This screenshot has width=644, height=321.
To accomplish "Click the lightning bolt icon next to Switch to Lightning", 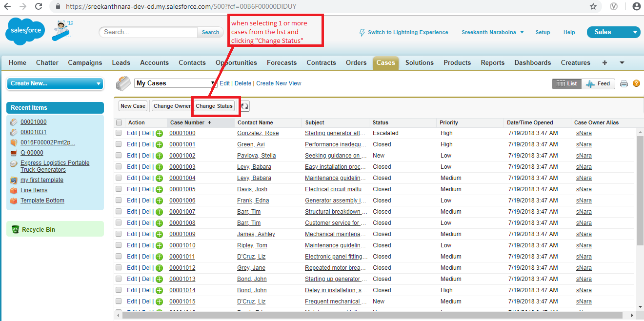I will [362, 32].
